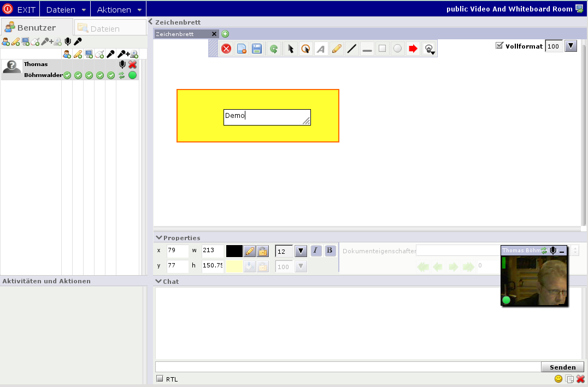Viewport: 588px width, 387px height.
Task: Toggle bold text formatting button
Action: [330, 251]
